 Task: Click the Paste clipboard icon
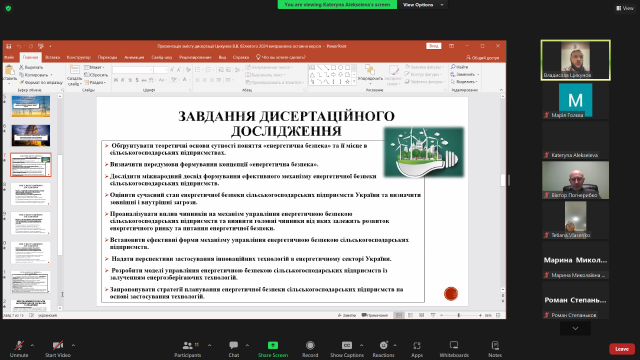coord(10,70)
